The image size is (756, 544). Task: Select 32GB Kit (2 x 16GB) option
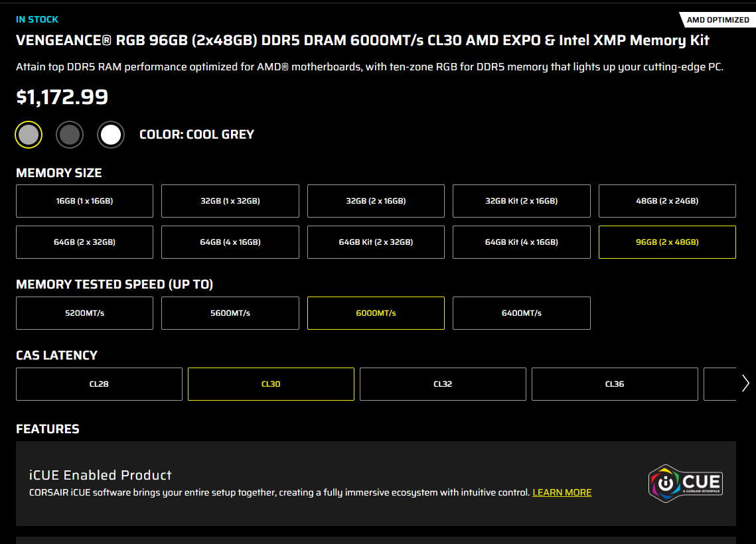tap(521, 201)
